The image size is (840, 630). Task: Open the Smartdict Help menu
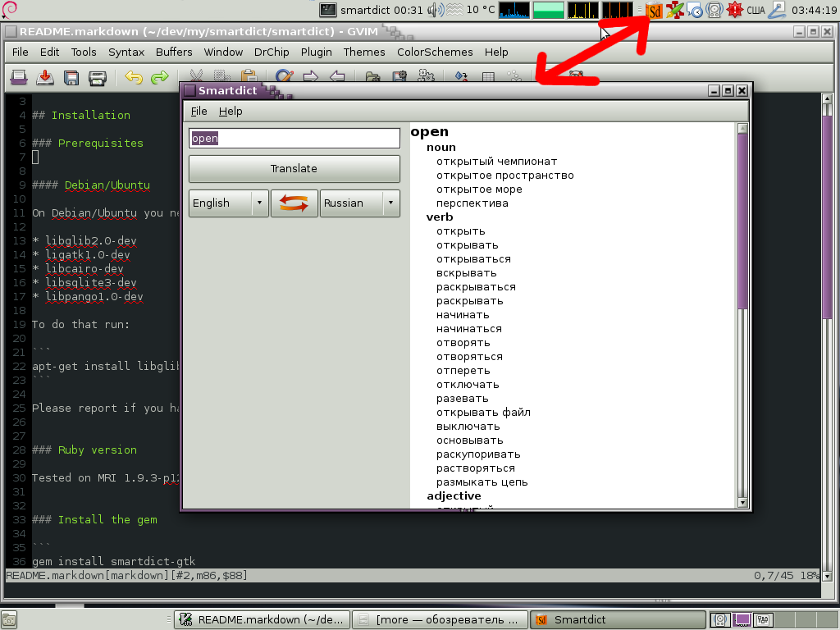click(x=231, y=111)
